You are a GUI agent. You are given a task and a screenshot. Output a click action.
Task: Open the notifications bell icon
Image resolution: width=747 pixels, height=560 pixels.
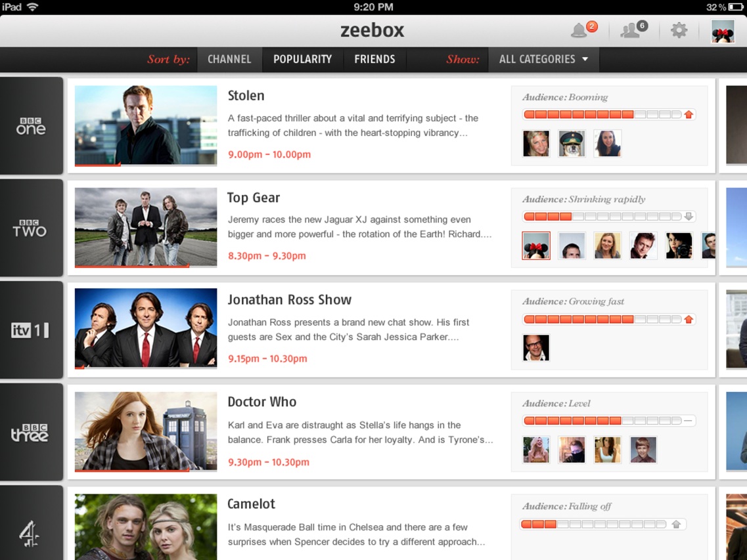pyautogui.click(x=583, y=30)
